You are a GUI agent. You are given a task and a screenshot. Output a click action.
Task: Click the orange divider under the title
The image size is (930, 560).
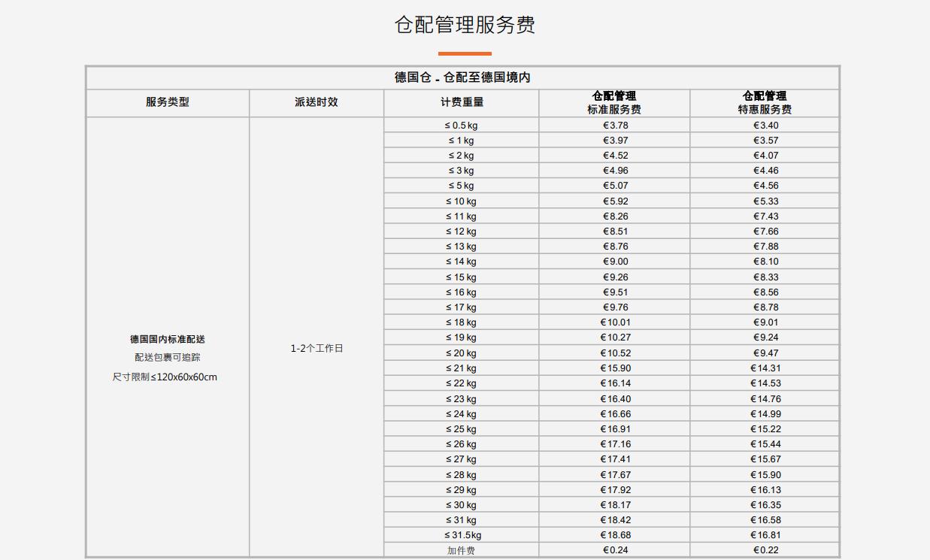click(x=465, y=53)
